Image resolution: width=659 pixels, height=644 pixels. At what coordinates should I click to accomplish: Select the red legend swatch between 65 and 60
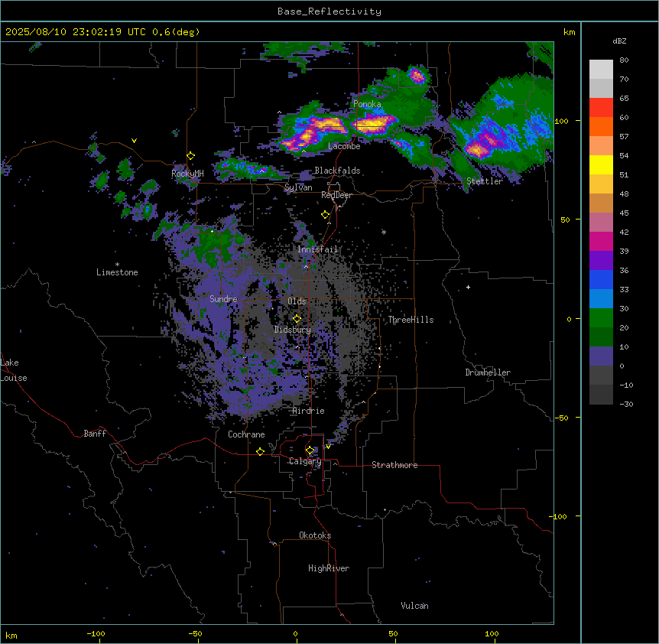601,108
